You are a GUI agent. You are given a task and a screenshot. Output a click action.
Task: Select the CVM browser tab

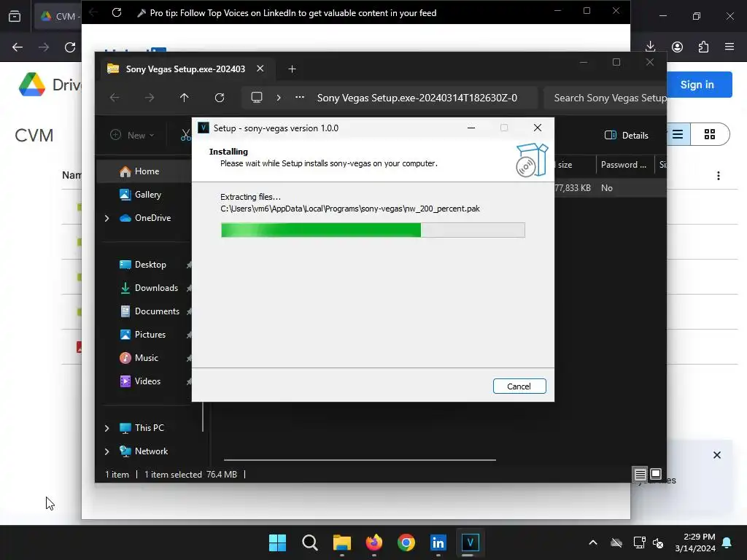tap(58, 16)
